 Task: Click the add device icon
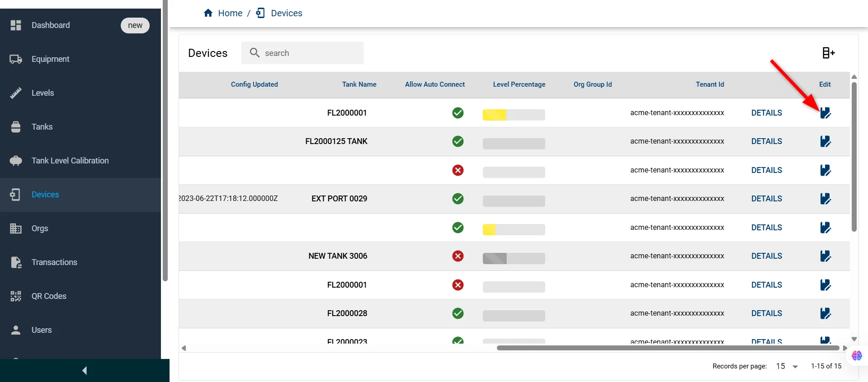(x=828, y=53)
